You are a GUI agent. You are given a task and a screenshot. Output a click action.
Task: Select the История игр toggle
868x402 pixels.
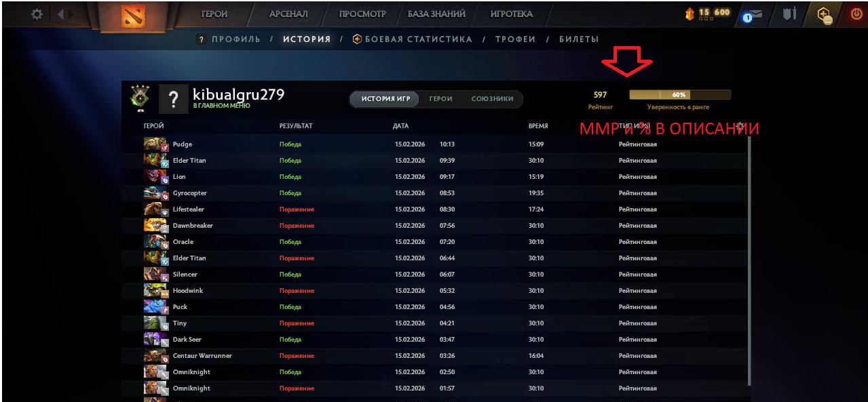386,99
